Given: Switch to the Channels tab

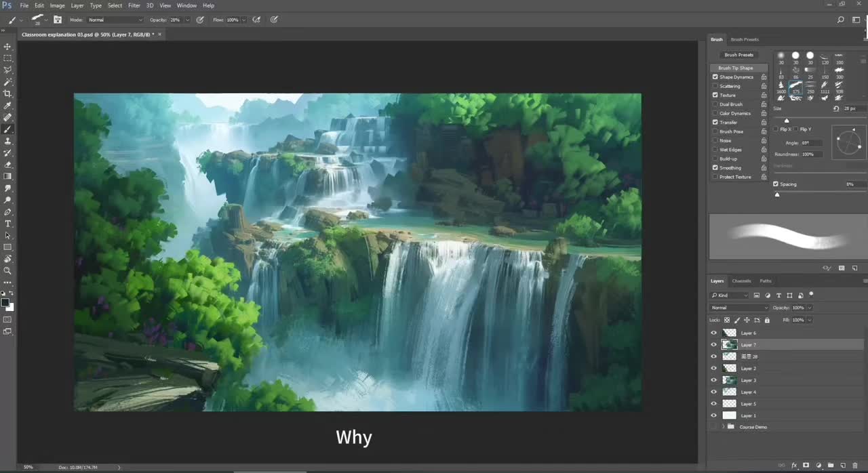Looking at the screenshot, I should point(741,281).
